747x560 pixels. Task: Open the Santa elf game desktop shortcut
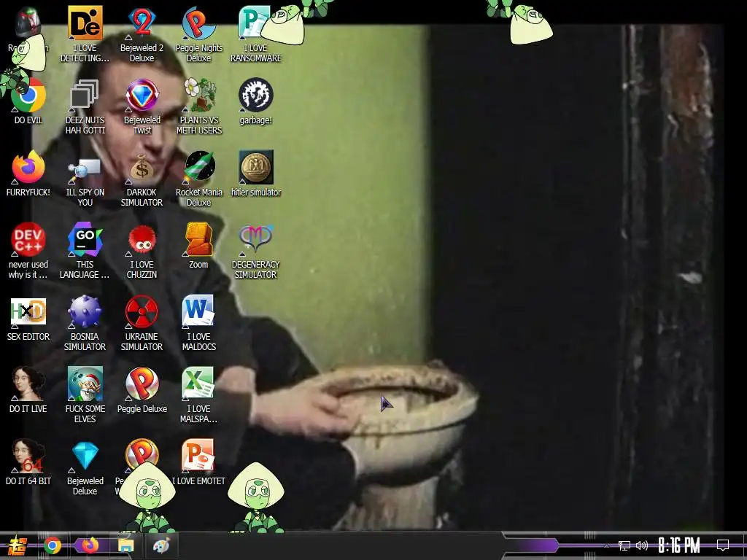[85, 384]
